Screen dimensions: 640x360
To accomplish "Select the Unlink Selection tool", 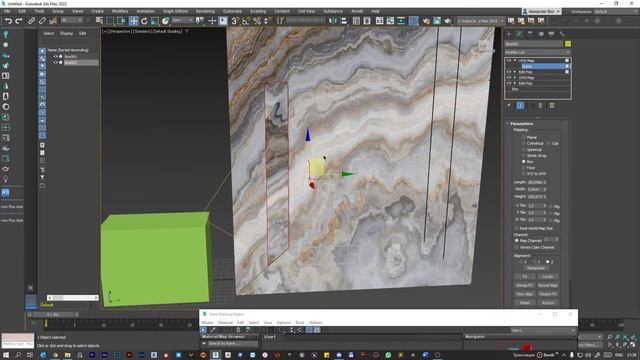I will [x=42, y=21].
